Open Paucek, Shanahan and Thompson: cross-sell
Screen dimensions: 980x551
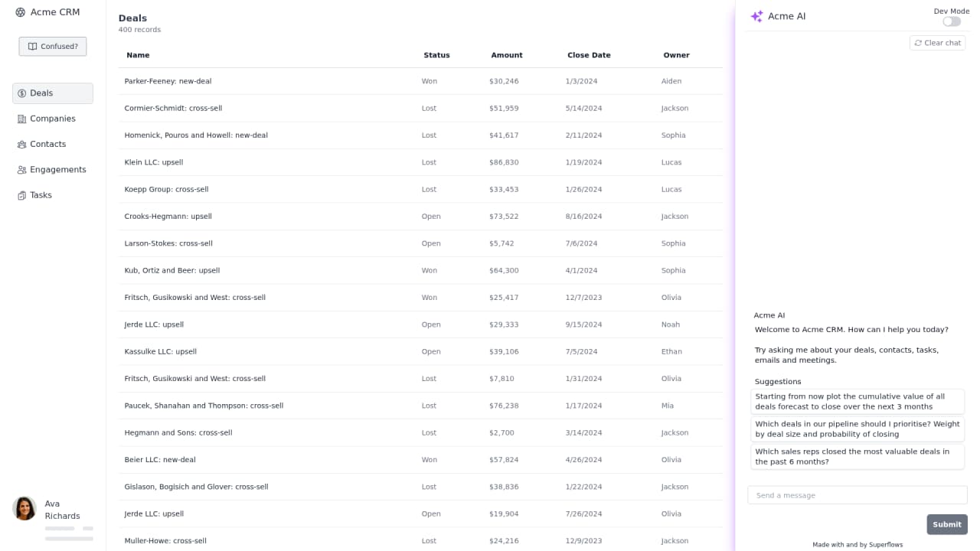(x=420, y=406)
